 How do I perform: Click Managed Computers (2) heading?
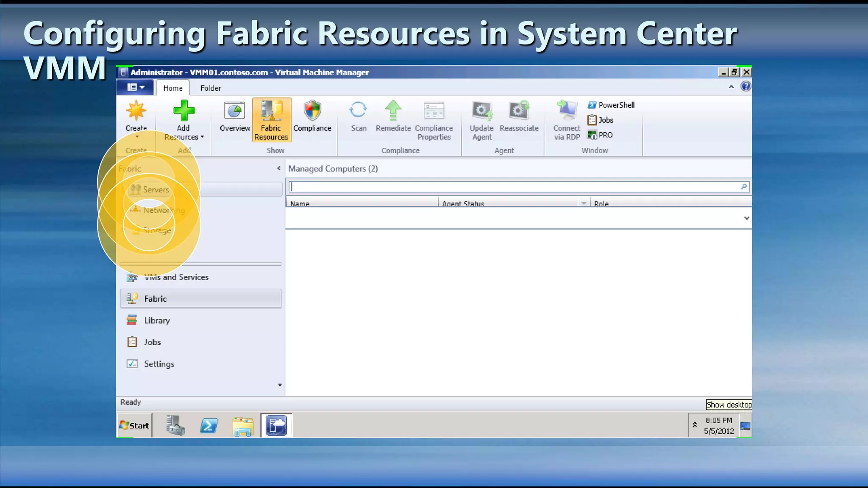pos(333,169)
